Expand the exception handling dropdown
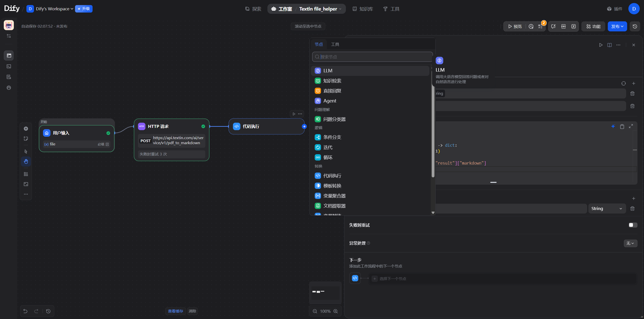This screenshot has height=319, width=644. pos(630,243)
